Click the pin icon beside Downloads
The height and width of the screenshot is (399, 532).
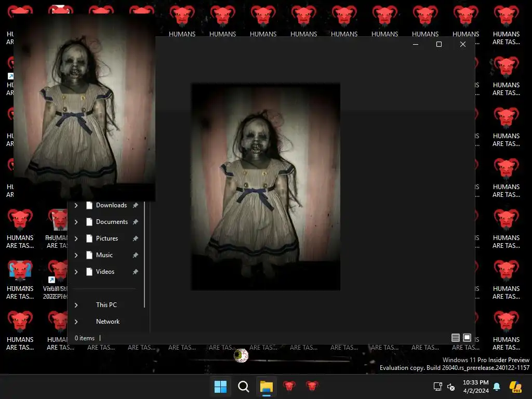pyautogui.click(x=136, y=205)
